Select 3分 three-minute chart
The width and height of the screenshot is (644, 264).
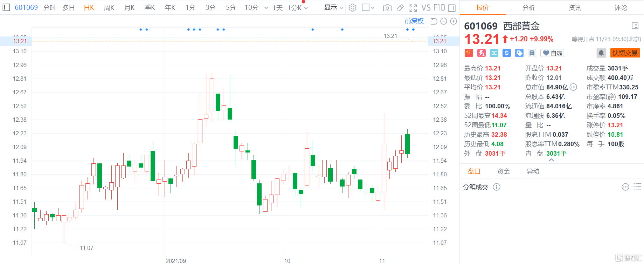click(211, 7)
